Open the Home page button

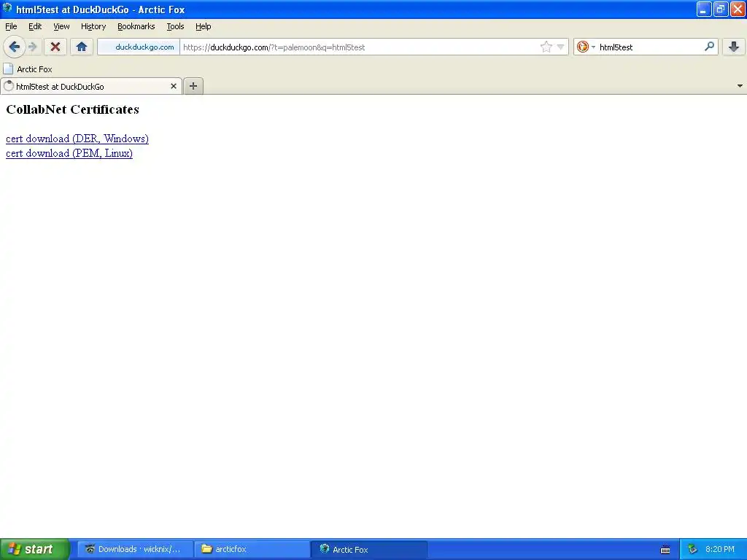82,47
